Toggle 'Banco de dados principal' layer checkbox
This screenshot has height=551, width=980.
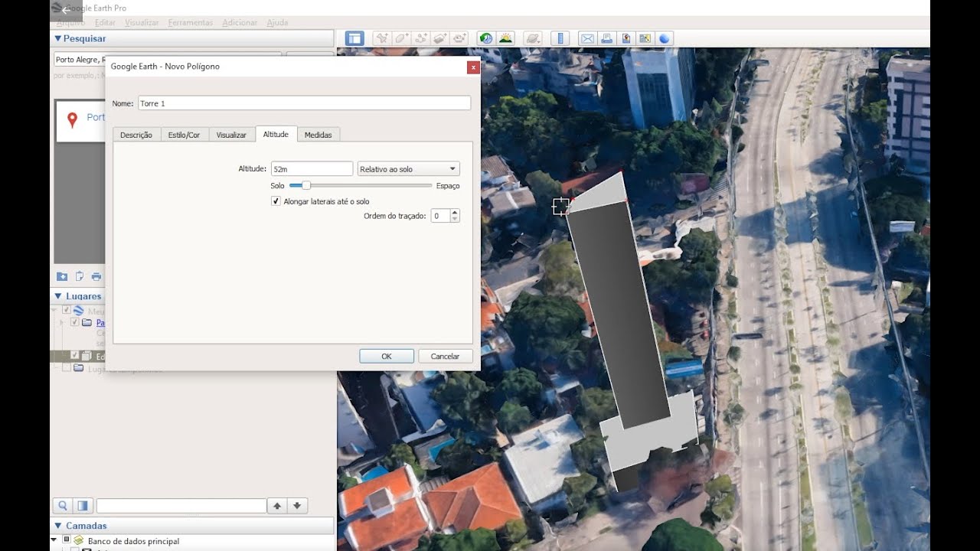click(x=66, y=541)
